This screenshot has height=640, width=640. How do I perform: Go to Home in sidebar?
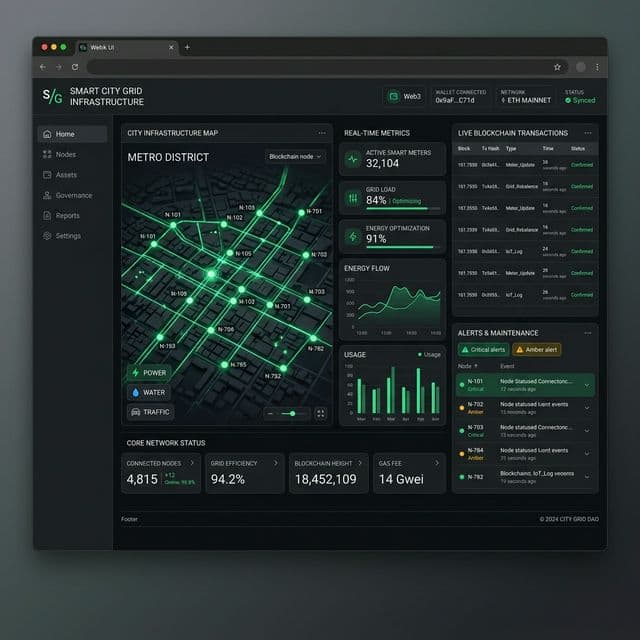coord(73,134)
